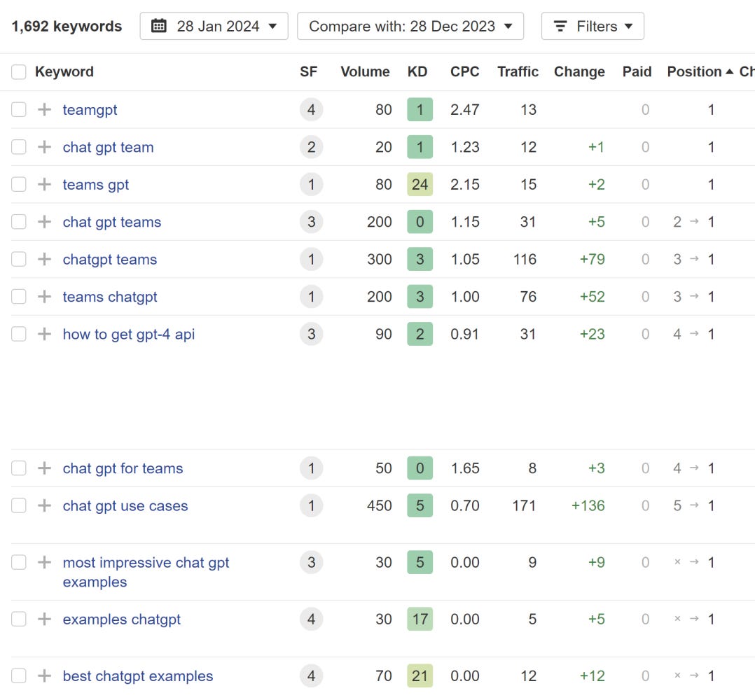Open SERP features badge 4 for best chatgpt examples
The height and width of the screenshot is (700, 755).
pos(312,676)
